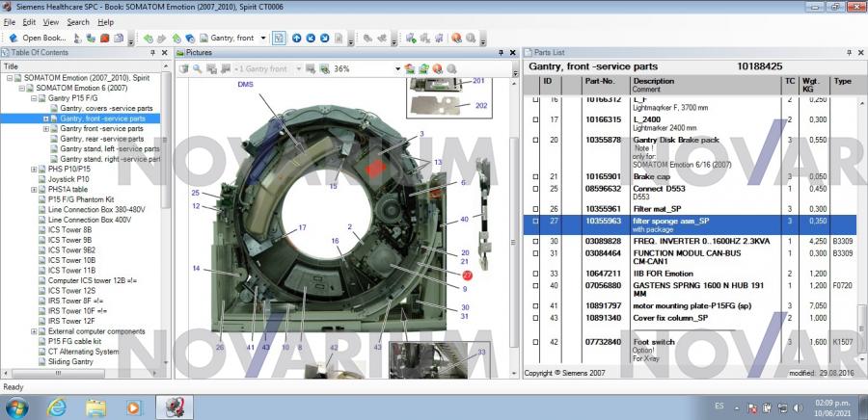Pin the Table Of Contents panel
The image size is (868, 420).
(154, 53)
